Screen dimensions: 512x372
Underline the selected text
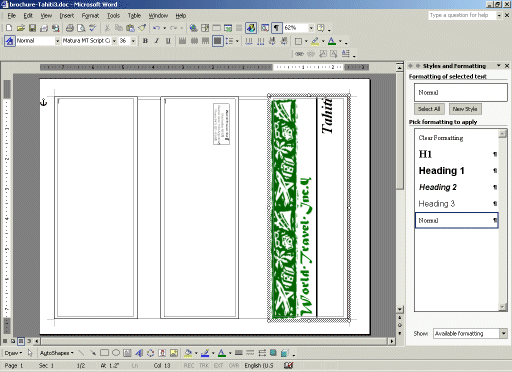[168, 41]
